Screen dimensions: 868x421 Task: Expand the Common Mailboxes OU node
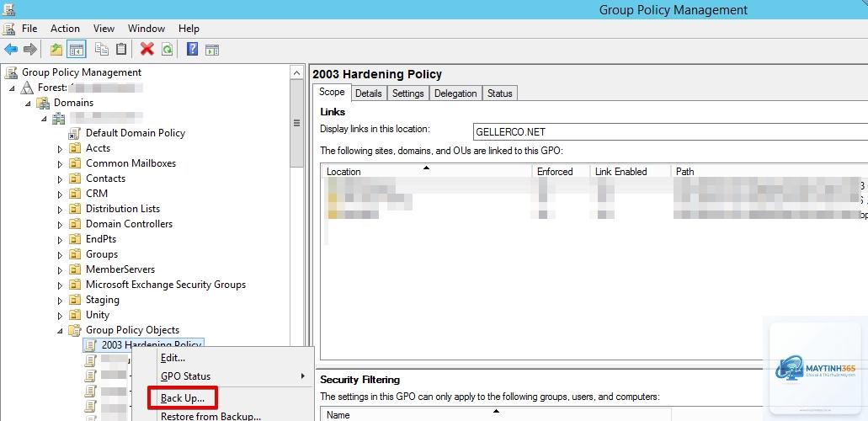(61, 164)
